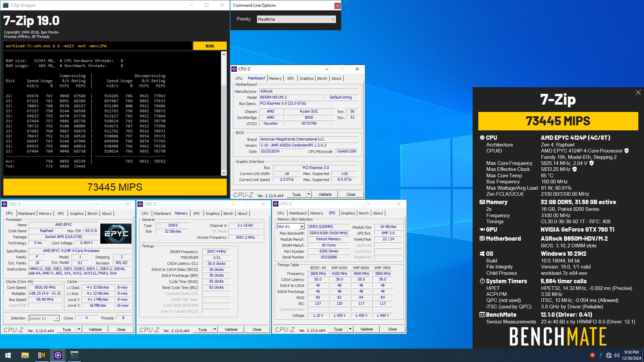Screen dimensions: 644x362
Task: Open Tools dropdown arrow in Mainboard CPU-Z window
Action: pos(309,194)
